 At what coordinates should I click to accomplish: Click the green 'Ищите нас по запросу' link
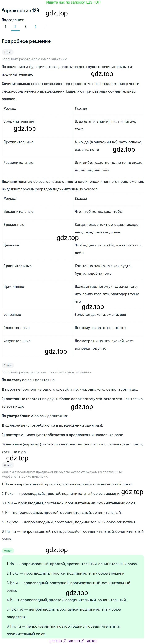point(73,2)
